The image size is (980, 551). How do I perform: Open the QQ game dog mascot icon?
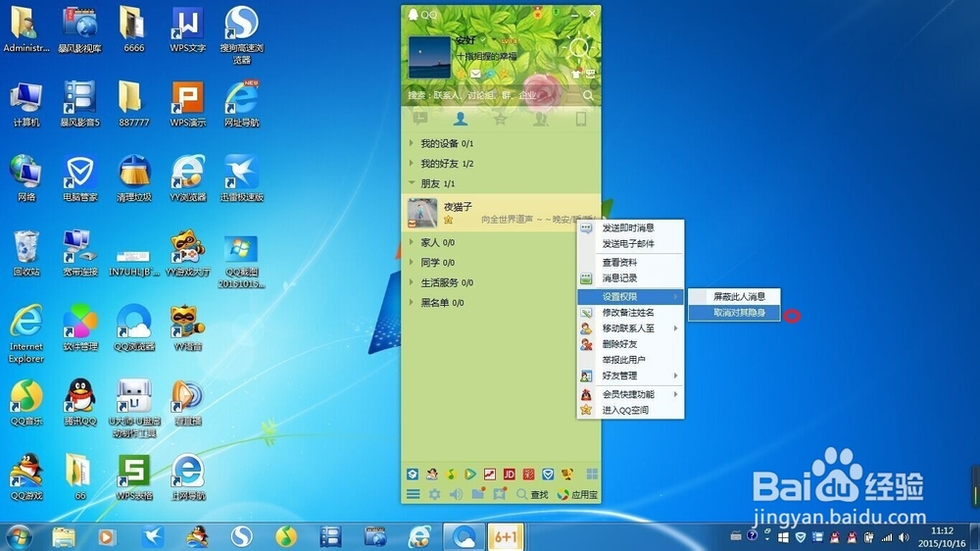[567, 475]
